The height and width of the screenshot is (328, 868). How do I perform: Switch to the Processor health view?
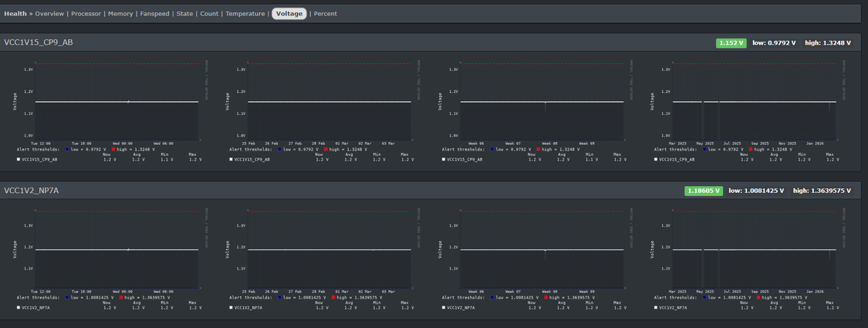coord(86,14)
